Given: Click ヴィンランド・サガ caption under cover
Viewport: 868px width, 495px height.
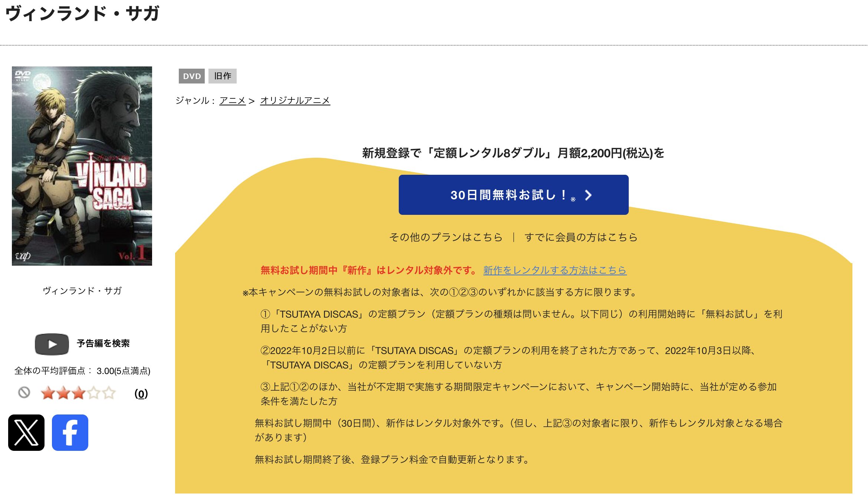Looking at the screenshot, I should click(x=82, y=291).
